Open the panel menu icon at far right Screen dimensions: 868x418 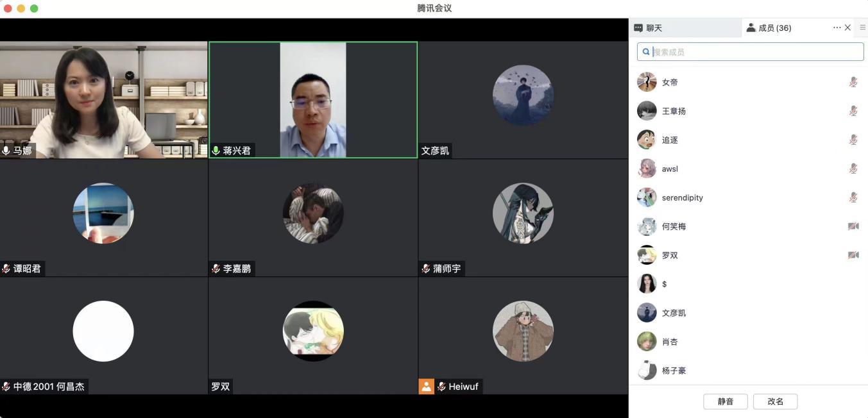pos(863,28)
